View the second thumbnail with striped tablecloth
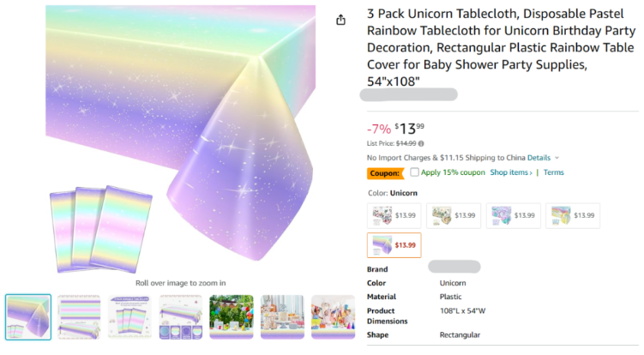Viewport: 644px width, 355px height. point(79,316)
